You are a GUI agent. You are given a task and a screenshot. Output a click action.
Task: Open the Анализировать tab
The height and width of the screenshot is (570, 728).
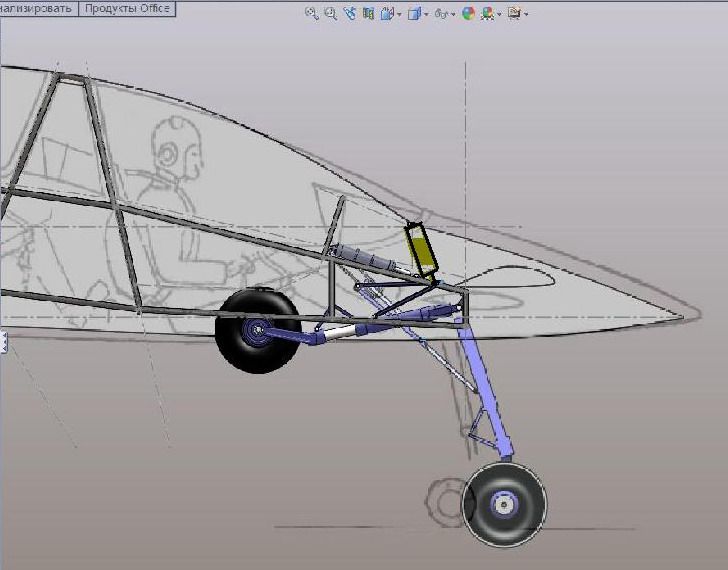(x=37, y=8)
